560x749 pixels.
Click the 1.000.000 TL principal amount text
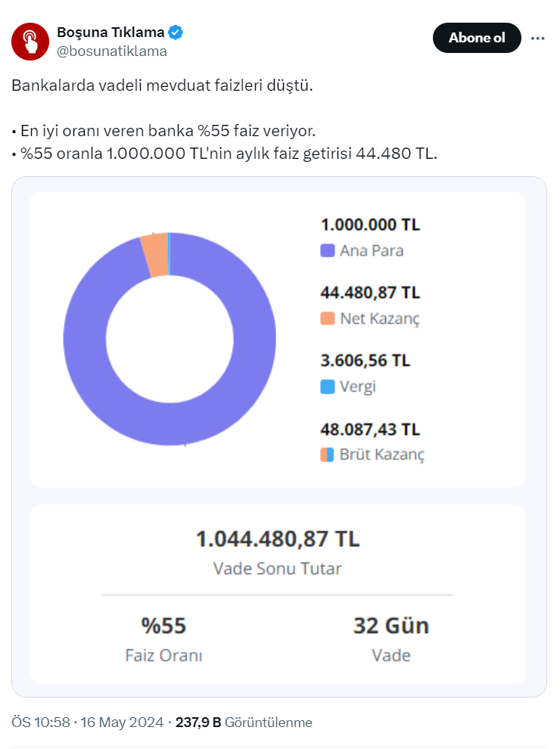pyautogui.click(x=370, y=225)
